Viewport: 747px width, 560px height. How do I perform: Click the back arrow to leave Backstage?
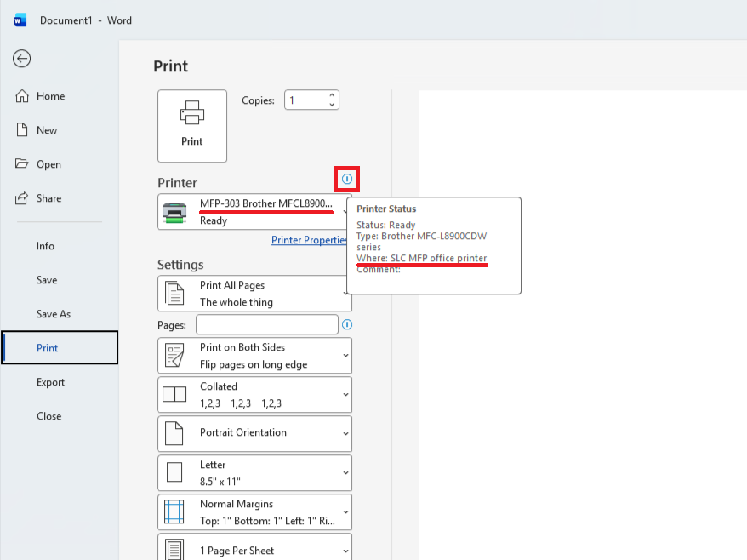pos(21,59)
